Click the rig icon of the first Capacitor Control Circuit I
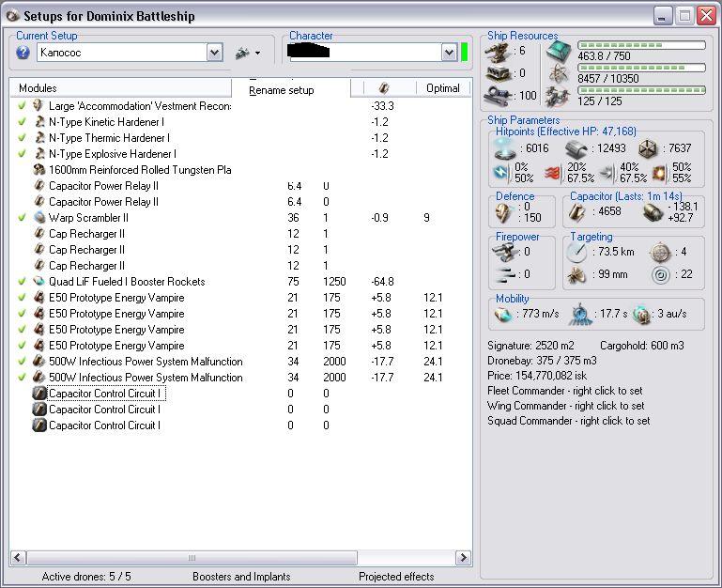 [x=39, y=393]
